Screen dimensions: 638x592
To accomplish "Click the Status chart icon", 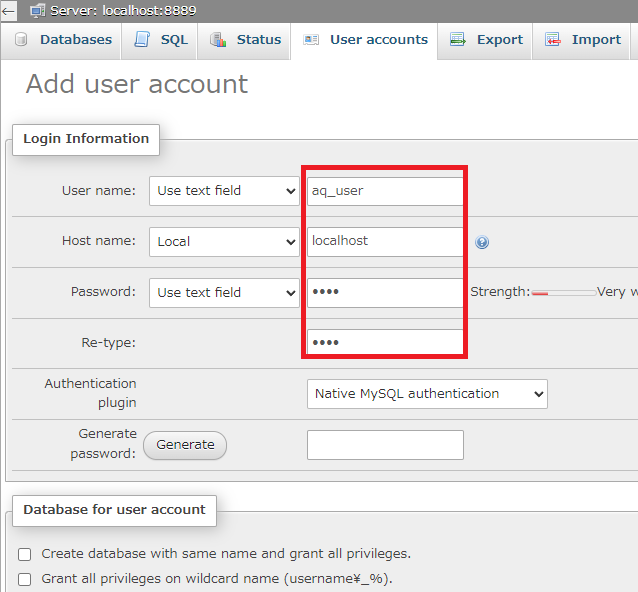I will pos(218,39).
